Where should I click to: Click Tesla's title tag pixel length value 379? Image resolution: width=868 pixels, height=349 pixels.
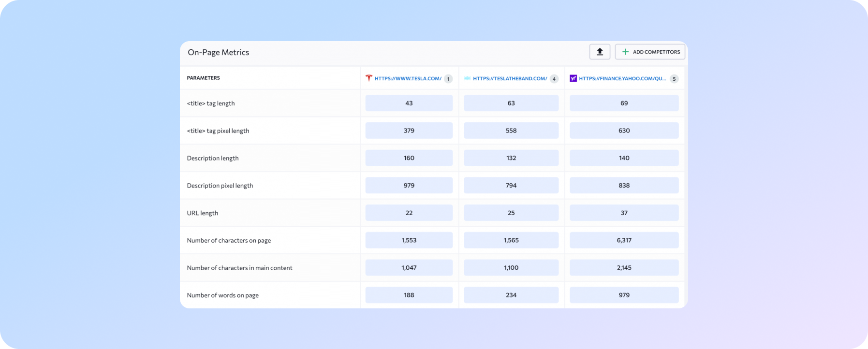pyautogui.click(x=409, y=131)
